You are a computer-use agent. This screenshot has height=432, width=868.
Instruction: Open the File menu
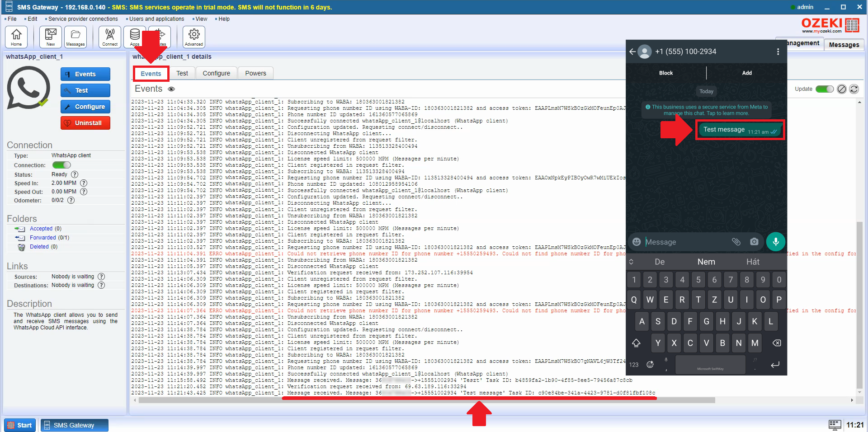tap(12, 19)
